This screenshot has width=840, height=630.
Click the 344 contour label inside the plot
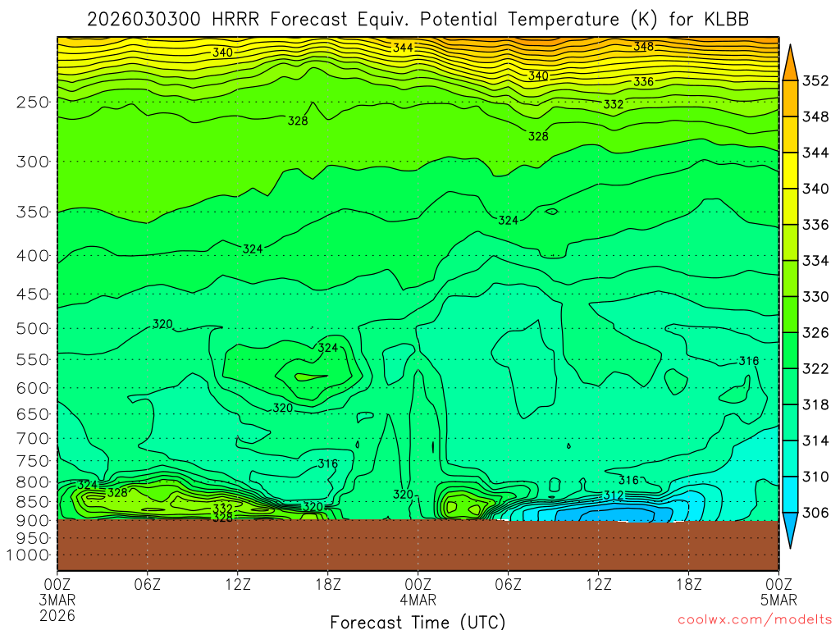(403, 48)
